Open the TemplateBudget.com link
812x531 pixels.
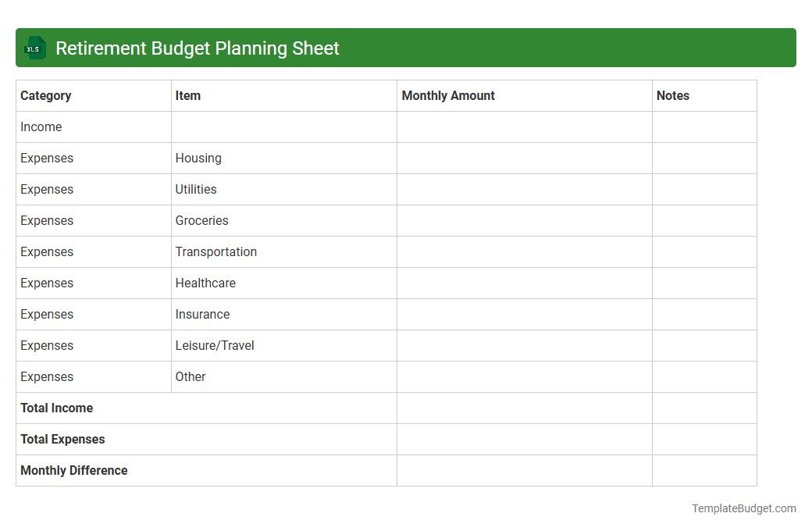pyautogui.click(x=743, y=508)
